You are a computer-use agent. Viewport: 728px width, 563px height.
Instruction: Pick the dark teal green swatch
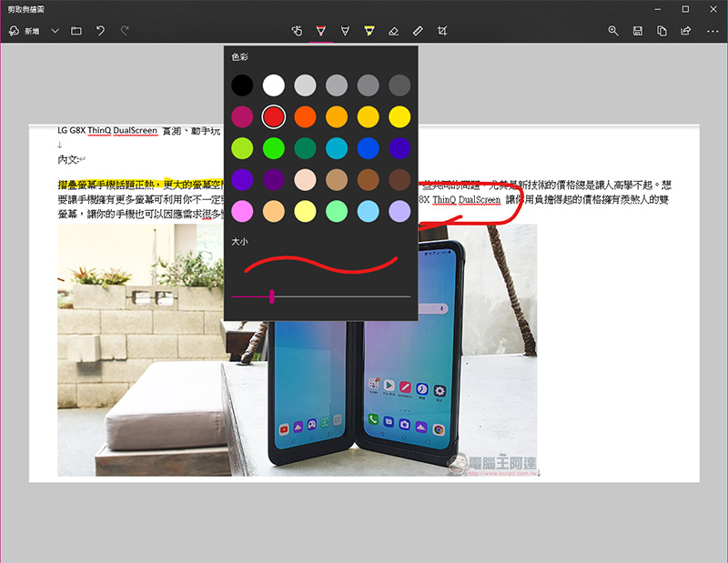(x=305, y=148)
